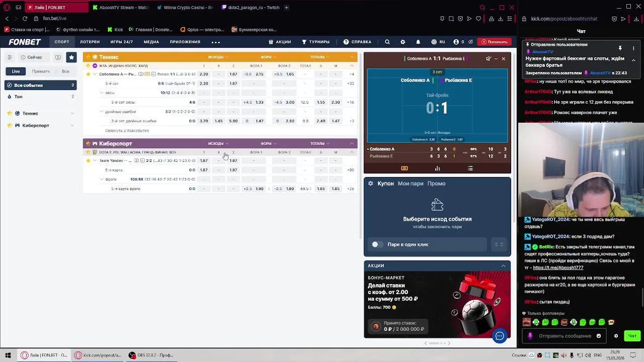Open the more options three dots menu
Screen dimensions: 644x362
(216, 42)
